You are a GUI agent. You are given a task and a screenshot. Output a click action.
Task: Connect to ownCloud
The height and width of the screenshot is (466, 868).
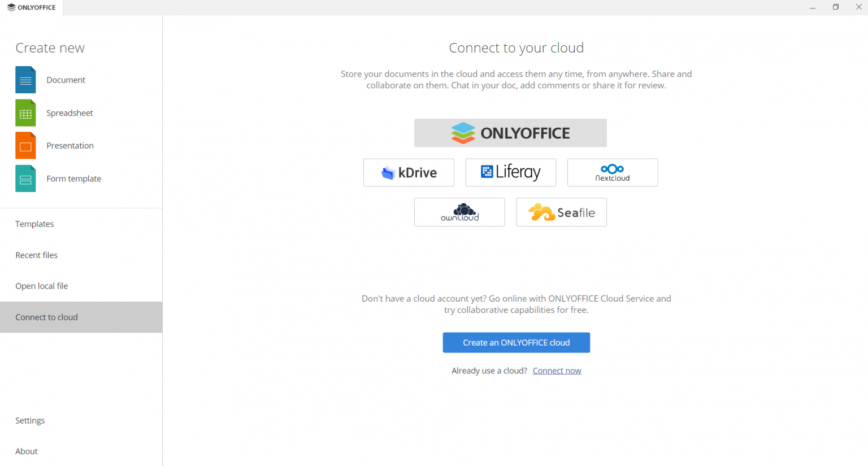point(459,212)
